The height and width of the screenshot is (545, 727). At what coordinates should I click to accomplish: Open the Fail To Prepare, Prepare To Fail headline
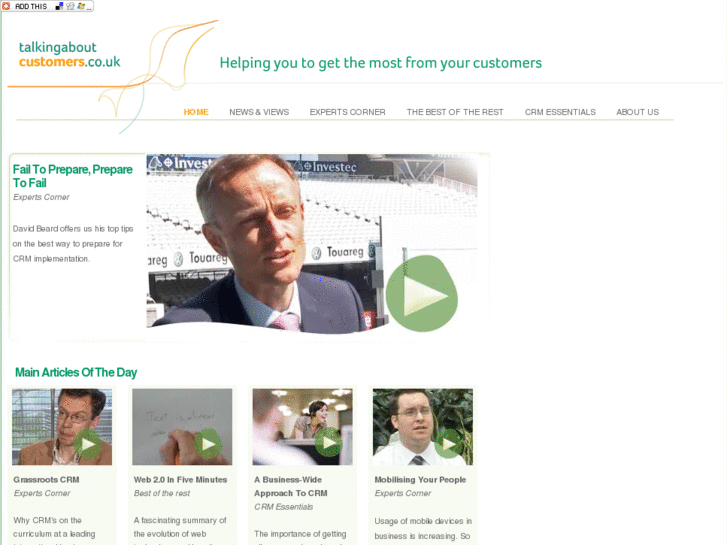73,176
